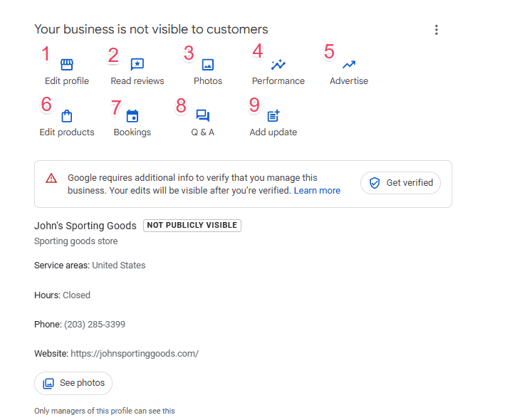505x420 pixels.
Task: Click the Add update label
Action: click(273, 132)
